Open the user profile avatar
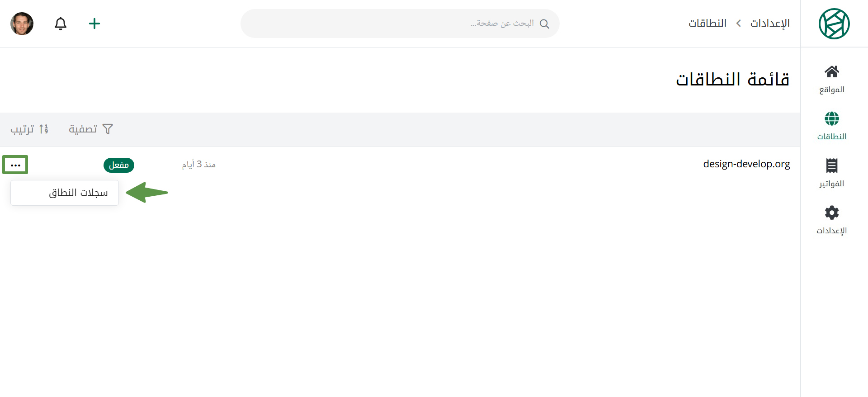Screen dimensions: 868x397 point(22,24)
